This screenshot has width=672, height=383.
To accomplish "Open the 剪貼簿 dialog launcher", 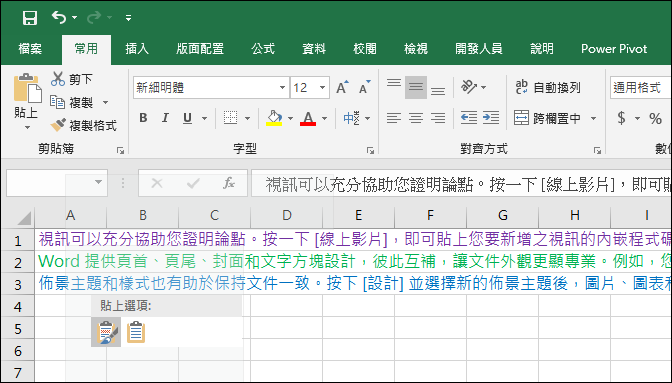I will click(120, 150).
